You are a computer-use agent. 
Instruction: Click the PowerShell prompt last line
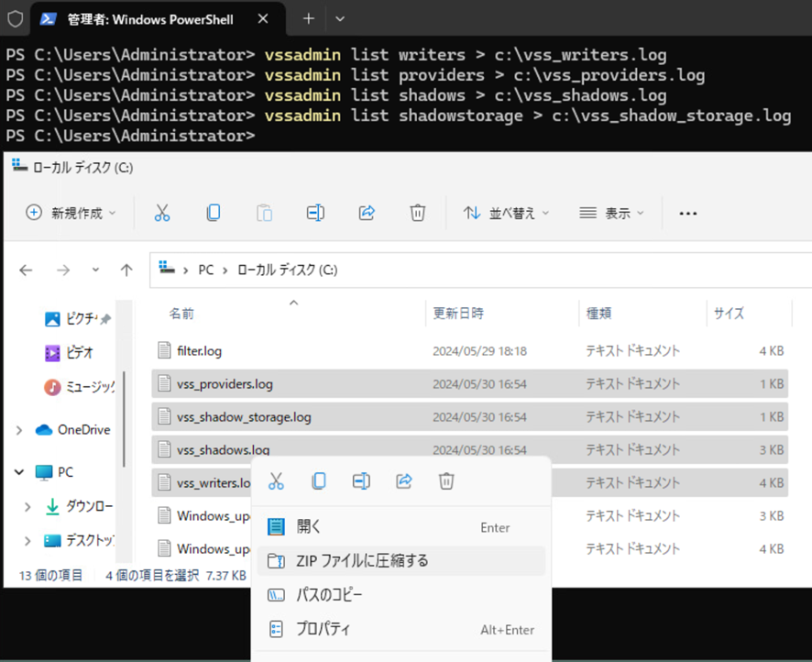[x=130, y=136]
